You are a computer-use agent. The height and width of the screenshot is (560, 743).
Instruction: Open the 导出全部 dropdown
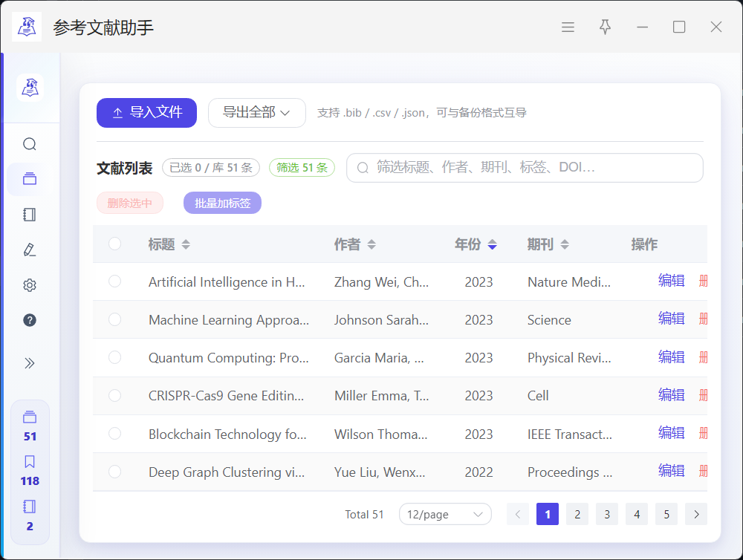(256, 113)
